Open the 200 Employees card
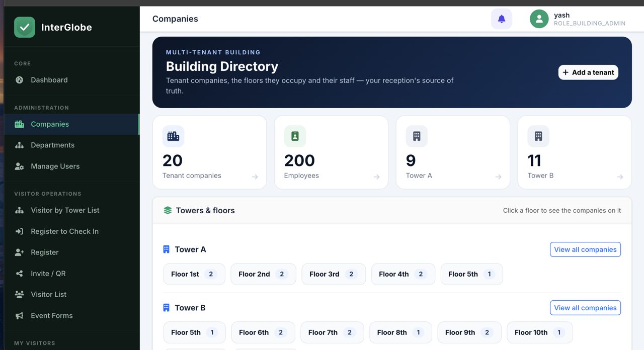 (331, 152)
